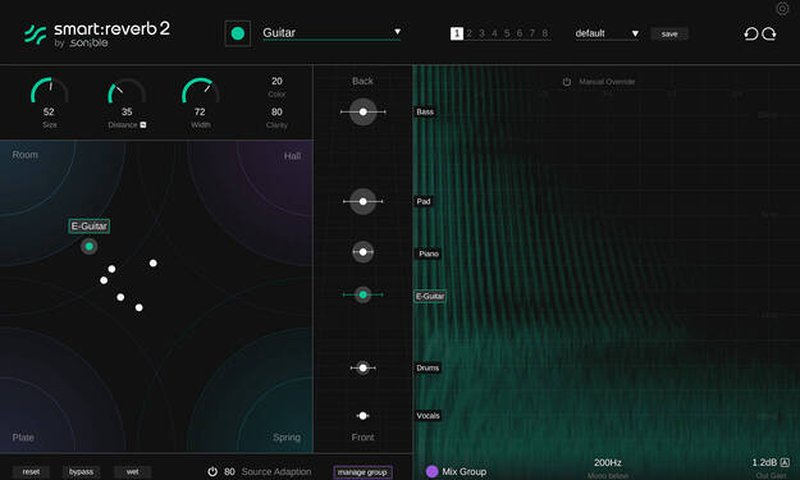Toggle the Manual Override power button
The height and width of the screenshot is (480, 800).
pos(567,82)
